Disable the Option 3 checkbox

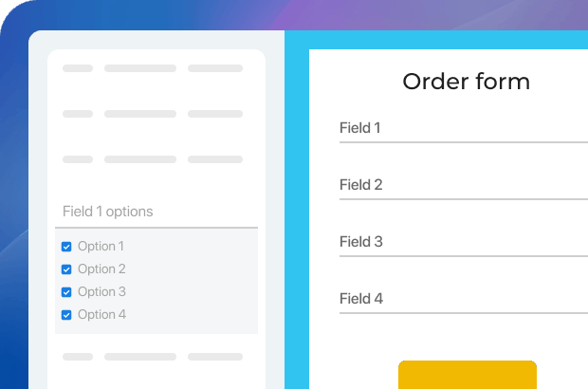(66, 292)
